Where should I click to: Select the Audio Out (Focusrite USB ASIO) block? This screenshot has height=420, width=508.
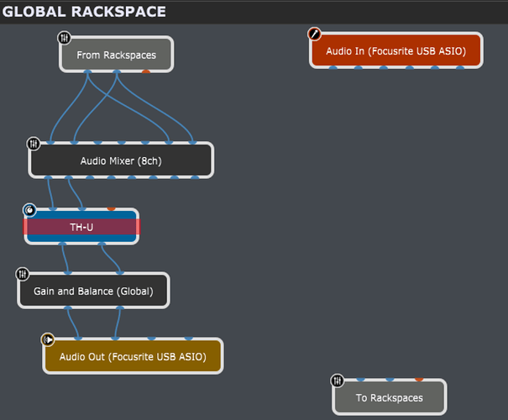[133, 356]
